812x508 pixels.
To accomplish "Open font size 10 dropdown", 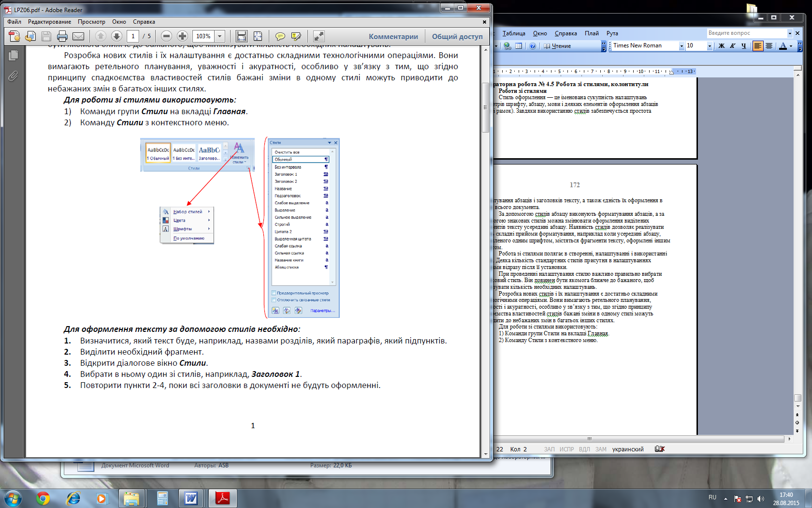I will (710, 46).
